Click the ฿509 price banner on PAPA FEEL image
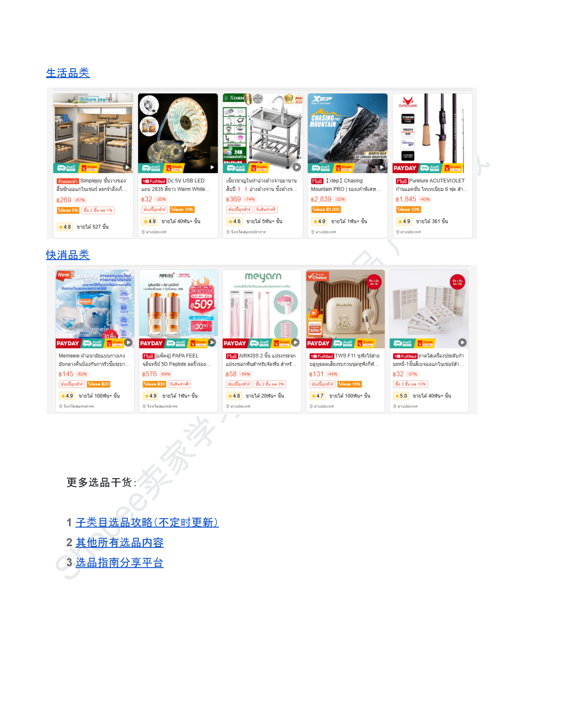The height and width of the screenshot is (728, 563). coord(201,304)
